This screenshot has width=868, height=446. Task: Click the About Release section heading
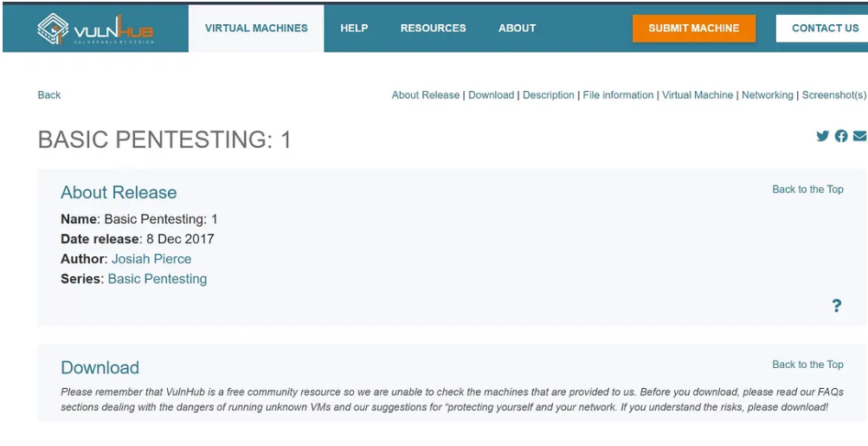tap(119, 192)
